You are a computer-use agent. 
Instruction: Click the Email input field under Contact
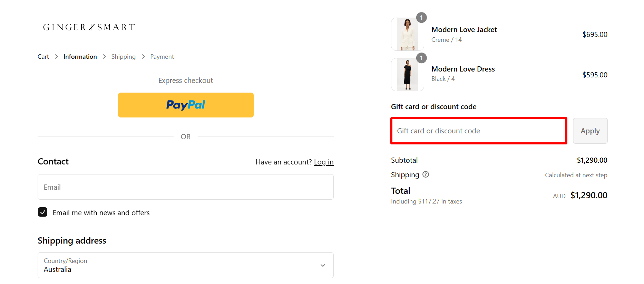click(185, 187)
